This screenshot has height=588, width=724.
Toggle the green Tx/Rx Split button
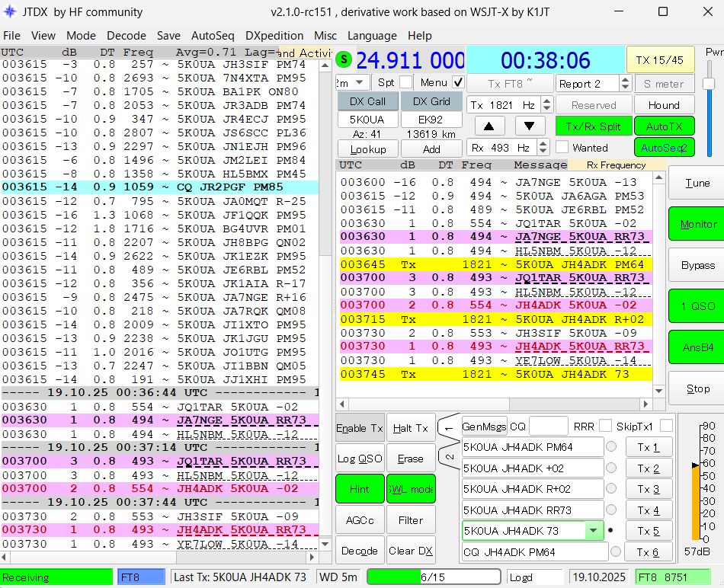coord(592,126)
